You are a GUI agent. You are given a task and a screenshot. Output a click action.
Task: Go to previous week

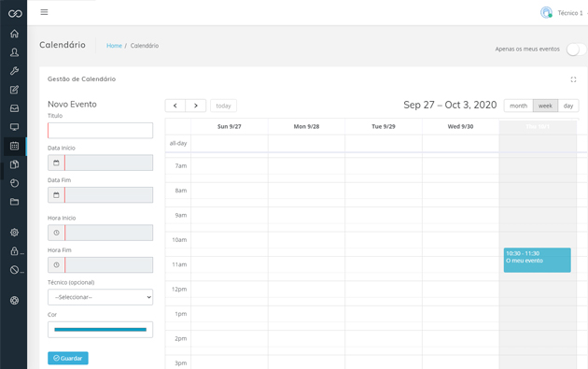(x=175, y=106)
